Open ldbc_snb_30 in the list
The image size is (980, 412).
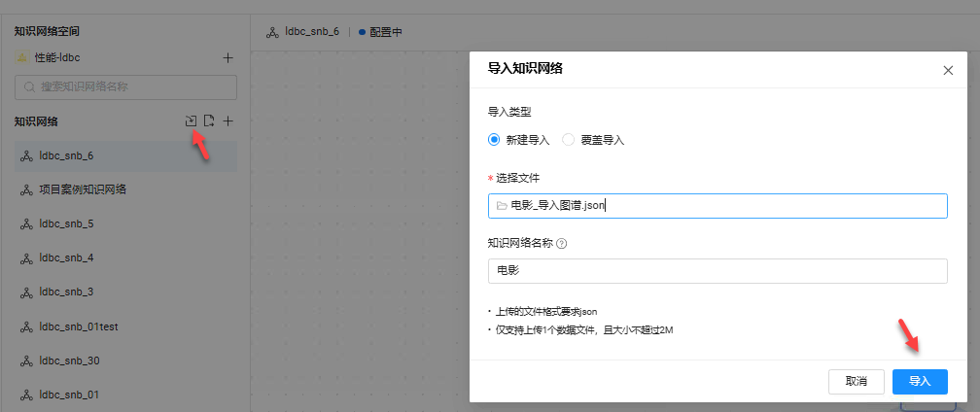[x=125, y=360]
